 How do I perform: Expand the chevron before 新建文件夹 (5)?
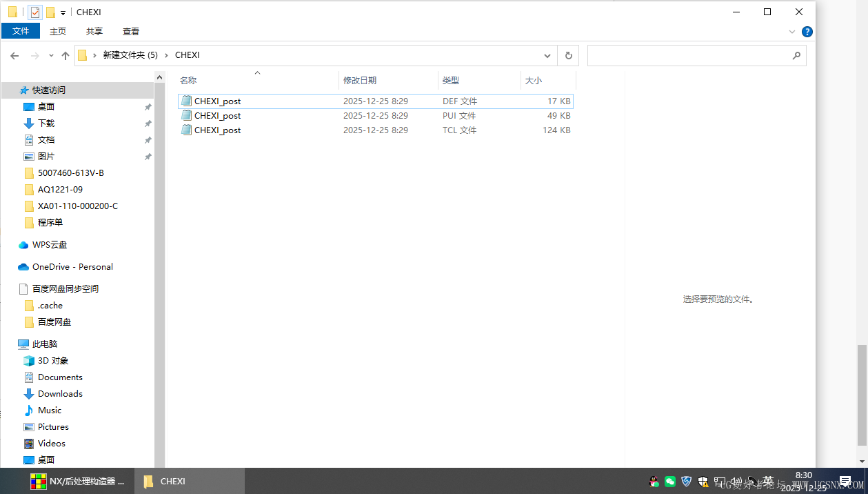pyautogui.click(x=95, y=55)
